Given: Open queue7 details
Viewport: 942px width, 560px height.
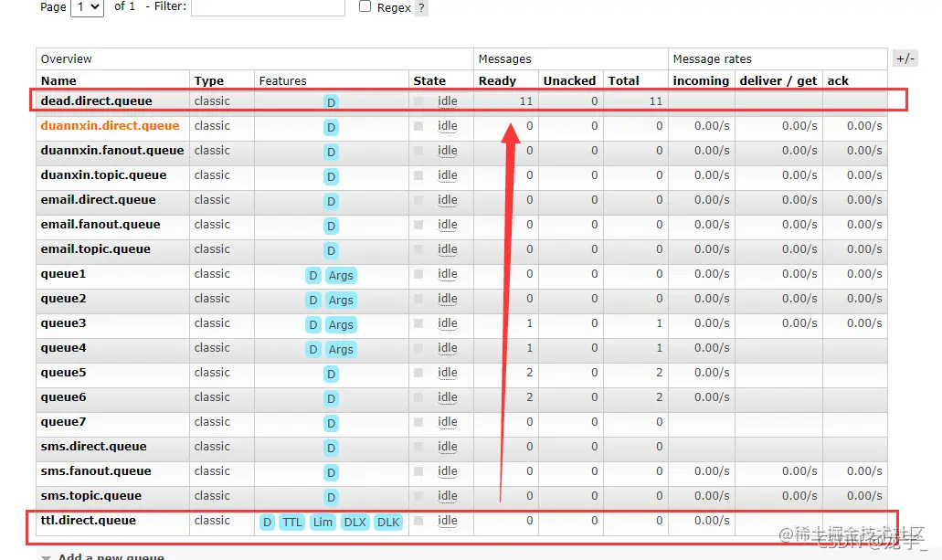Looking at the screenshot, I should point(63,421).
